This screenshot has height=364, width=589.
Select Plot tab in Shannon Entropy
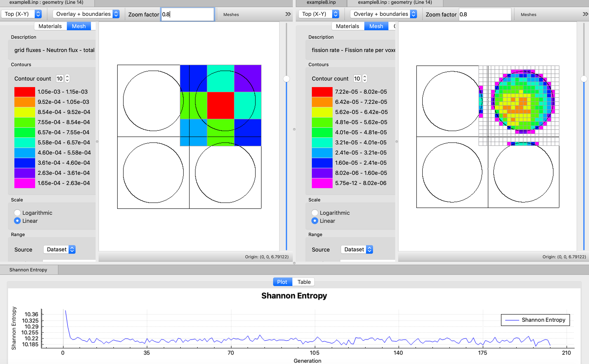click(282, 282)
